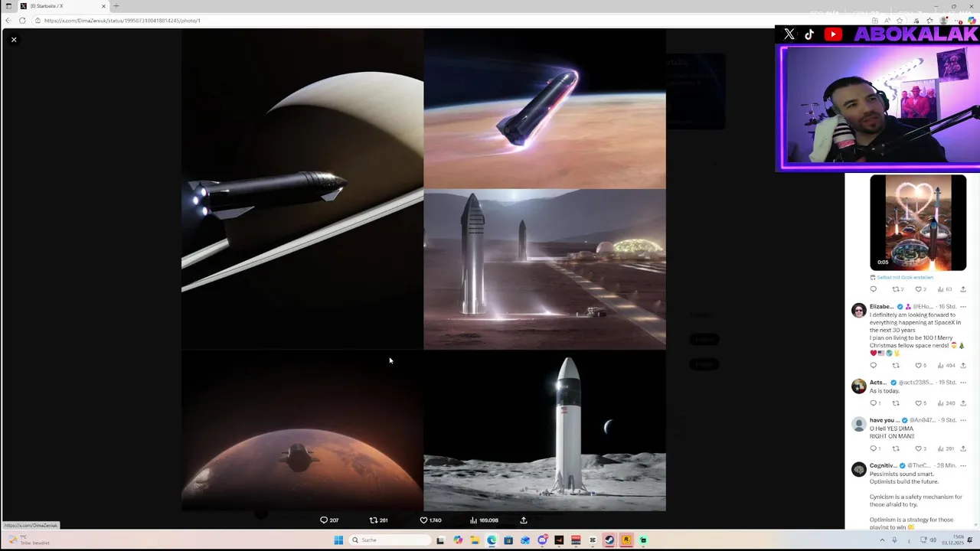The height and width of the screenshot is (551, 980).
Task: Click share icon under the photo
Action: (x=524, y=520)
